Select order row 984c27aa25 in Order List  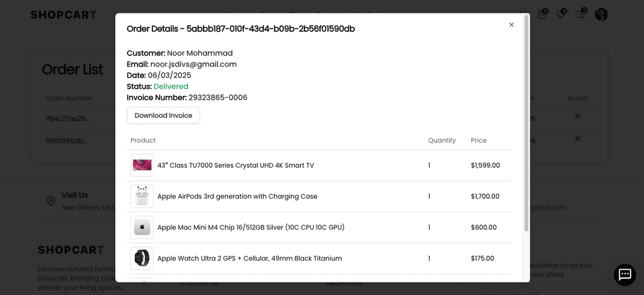[68, 119]
